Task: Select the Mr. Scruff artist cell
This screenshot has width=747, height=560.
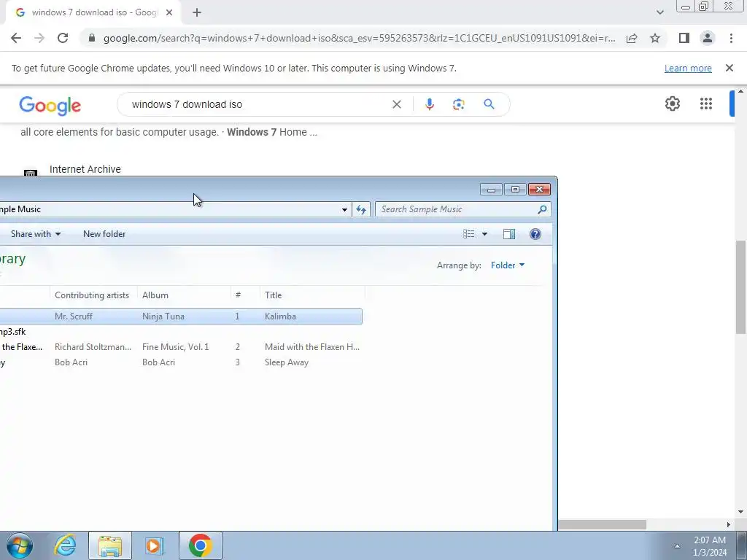Action: tap(74, 316)
